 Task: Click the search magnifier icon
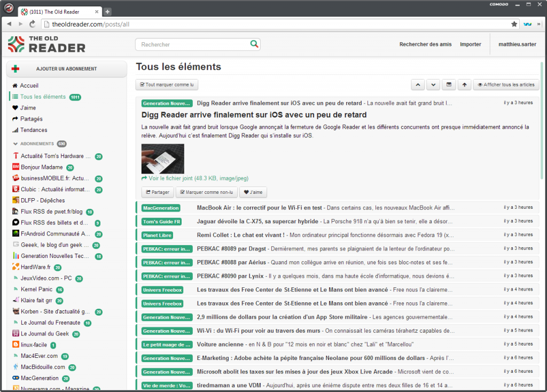254,44
